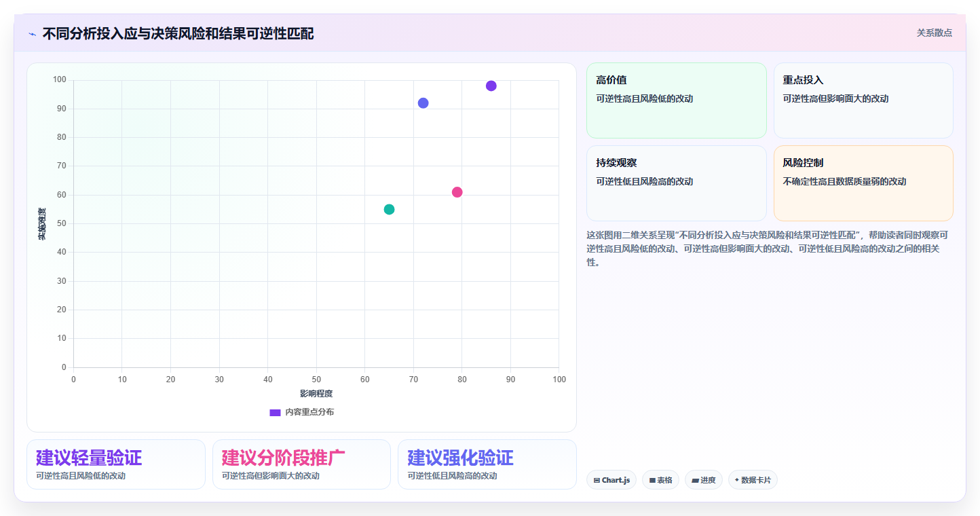Viewport: 980px width, 516px height.
Task: Click the 建议强化验证 card
Action: click(x=487, y=464)
